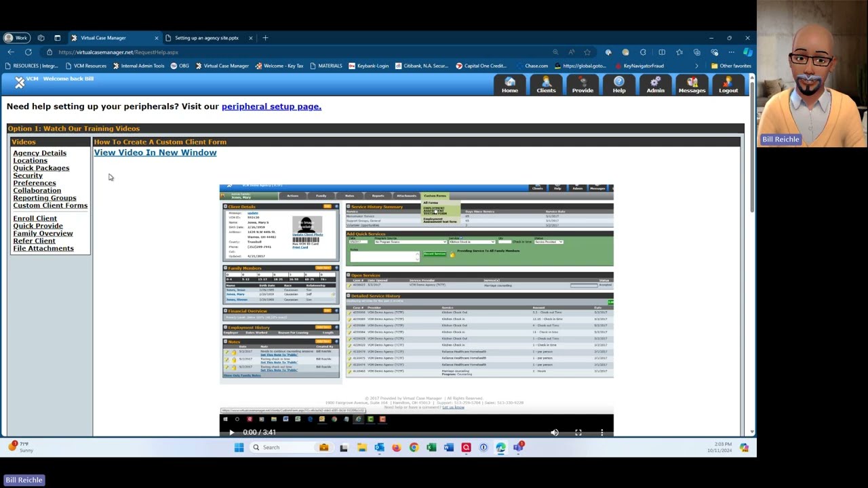Open Firefox from the taskbar
The image size is (868, 488).
point(397,447)
